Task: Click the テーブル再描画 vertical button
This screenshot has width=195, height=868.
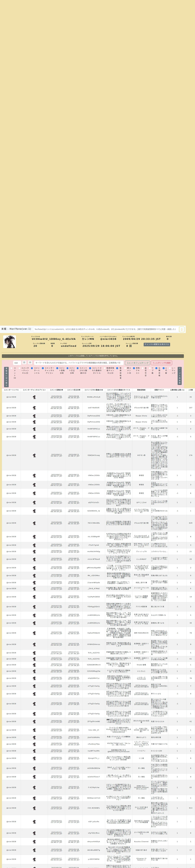Action: 180,376
